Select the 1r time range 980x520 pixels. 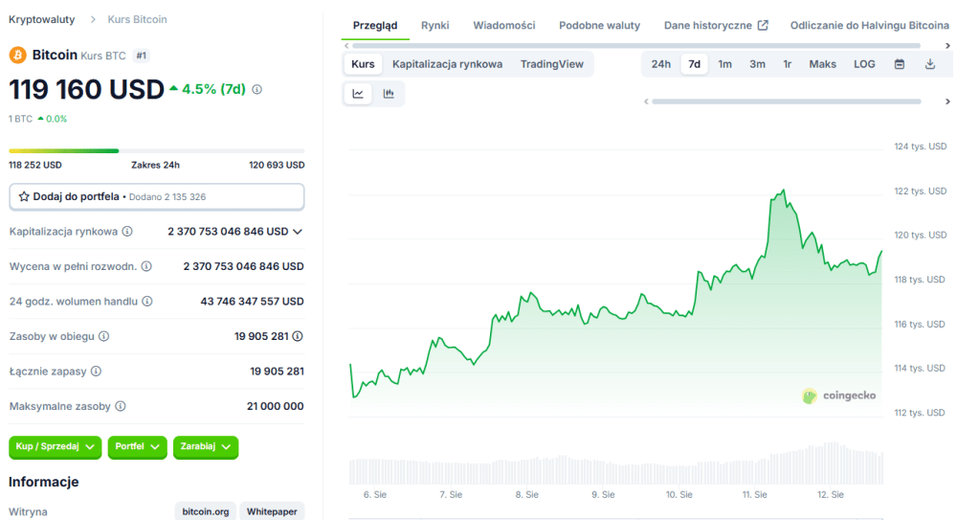pos(788,64)
